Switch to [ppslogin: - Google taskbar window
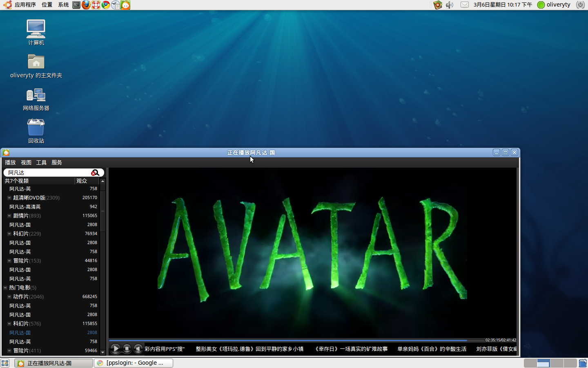Screen dimensions: 588x368 (134, 363)
